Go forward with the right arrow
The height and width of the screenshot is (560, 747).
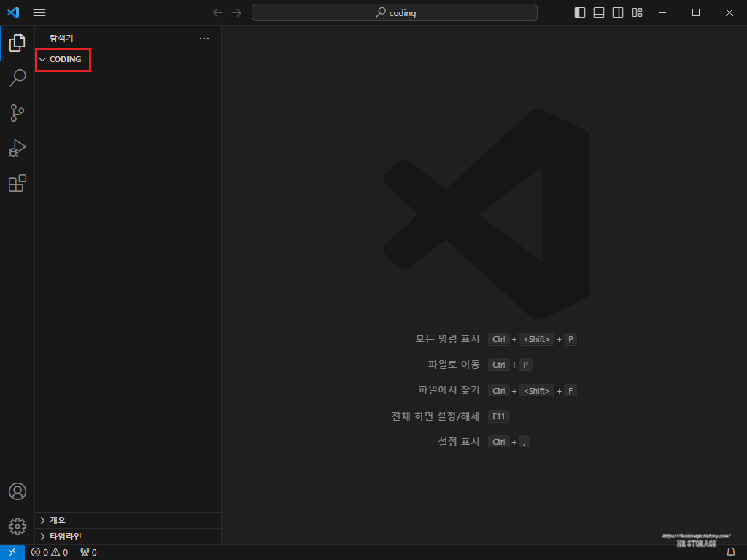click(237, 13)
